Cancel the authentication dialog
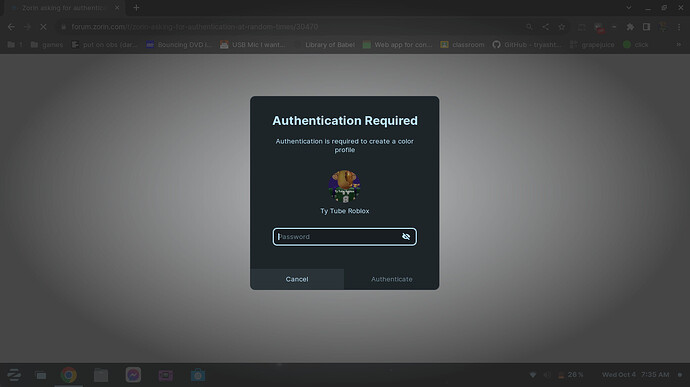Viewport: 690px width, 387px height. pyautogui.click(x=297, y=279)
